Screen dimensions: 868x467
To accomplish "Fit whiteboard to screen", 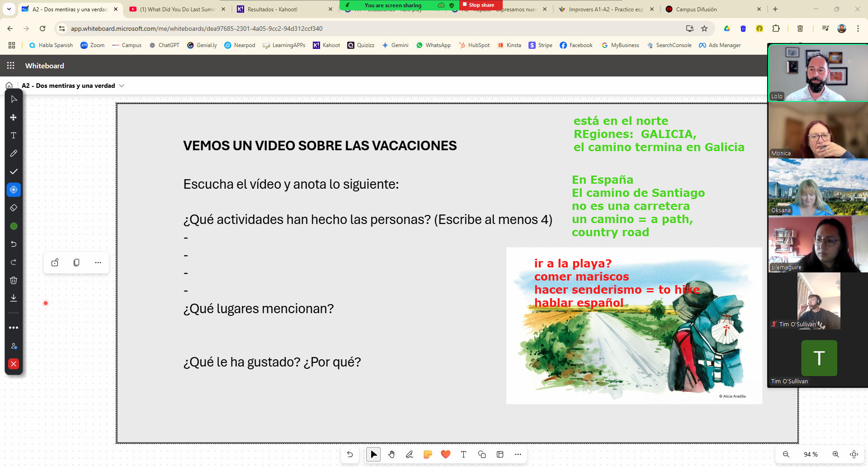I will coord(854,454).
